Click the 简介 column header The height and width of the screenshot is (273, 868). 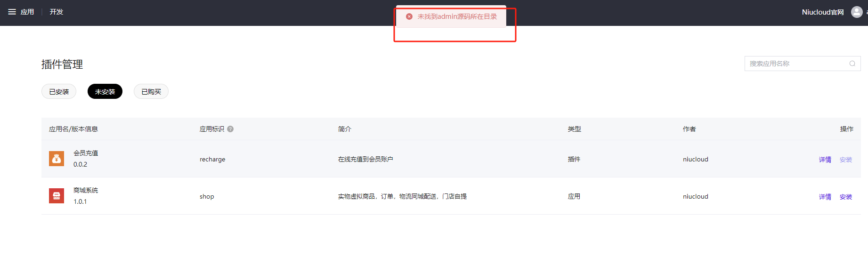coord(344,129)
